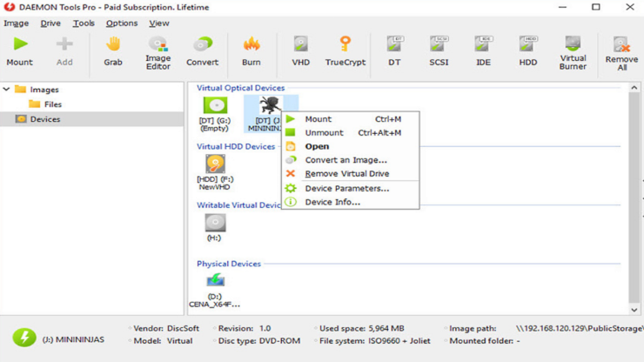Close the DAEMON Tools Pro window

click(x=629, y=7)
